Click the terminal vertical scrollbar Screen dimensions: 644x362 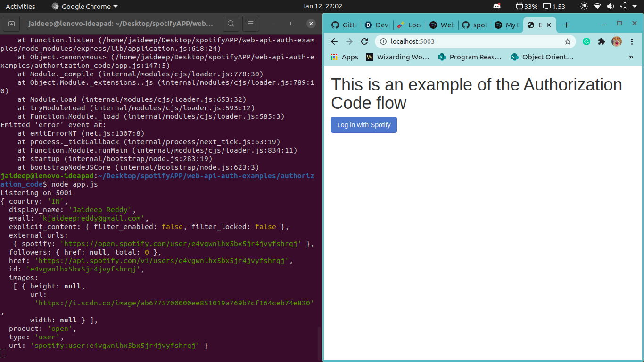tap(319, 343)
